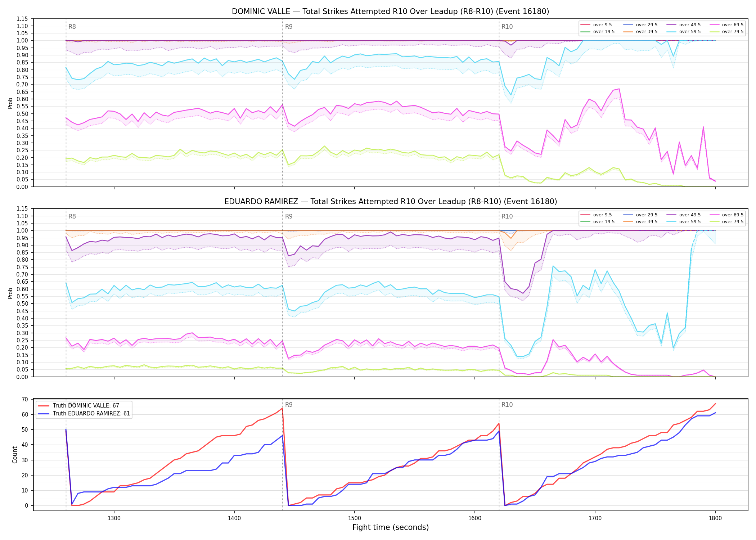
Task: Click the 1300 x-axis tick label
Action: pos(114,518)
